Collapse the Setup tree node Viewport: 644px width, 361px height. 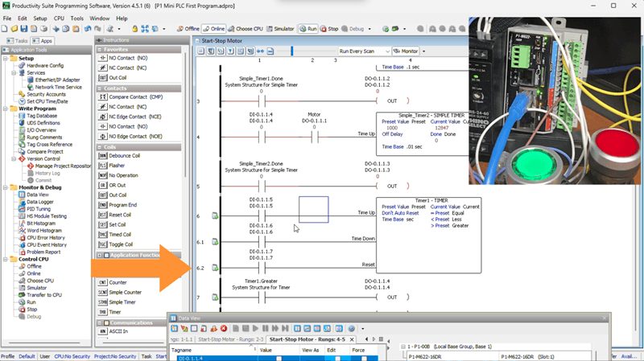point(6,58)
